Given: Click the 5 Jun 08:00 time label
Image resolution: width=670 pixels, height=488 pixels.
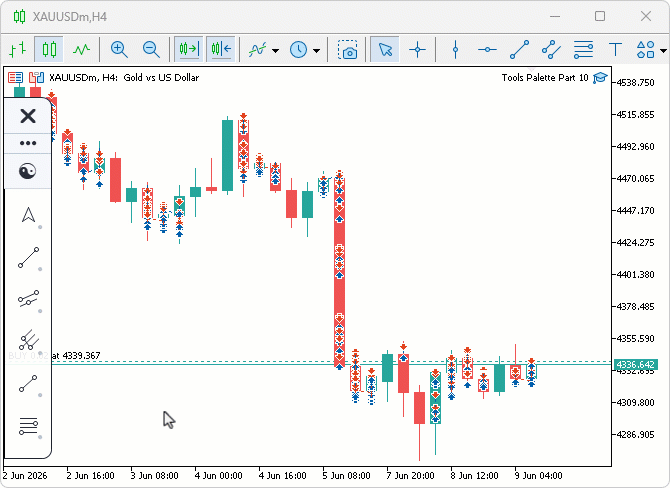Looking at the screenshot, I should point(347,476).
